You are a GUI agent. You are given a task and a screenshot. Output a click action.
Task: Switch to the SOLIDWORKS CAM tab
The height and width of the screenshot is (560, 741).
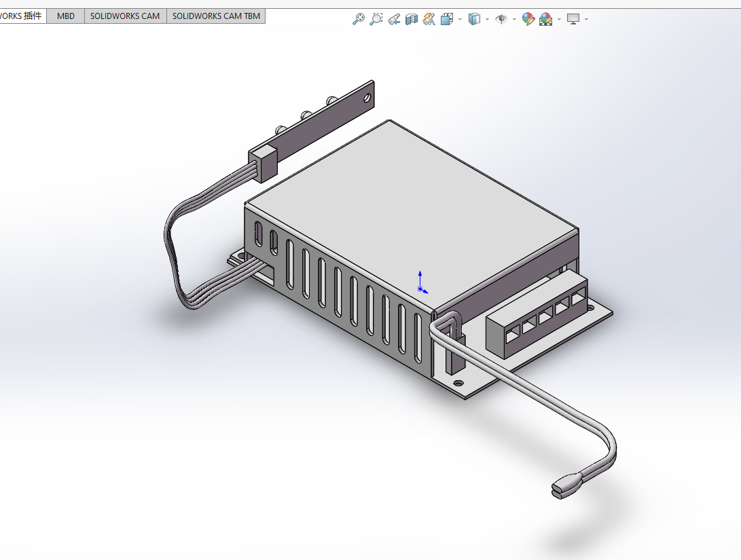[125, 16]
